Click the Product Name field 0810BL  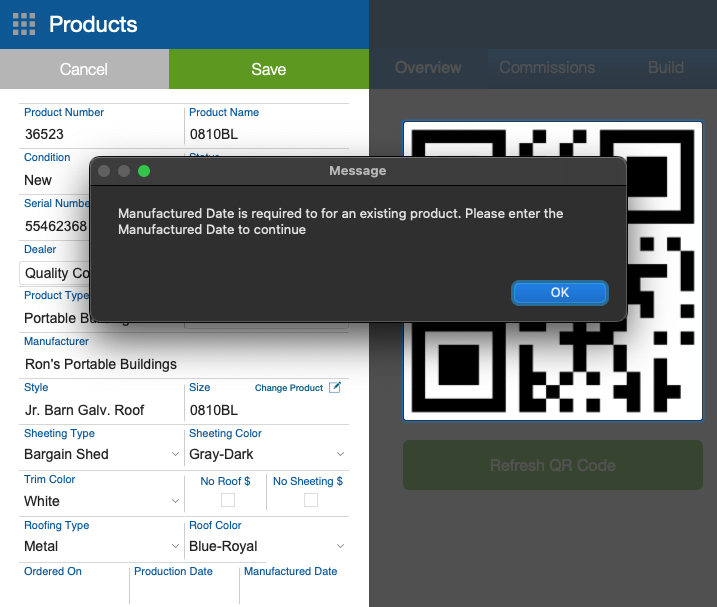pos(267,134)
